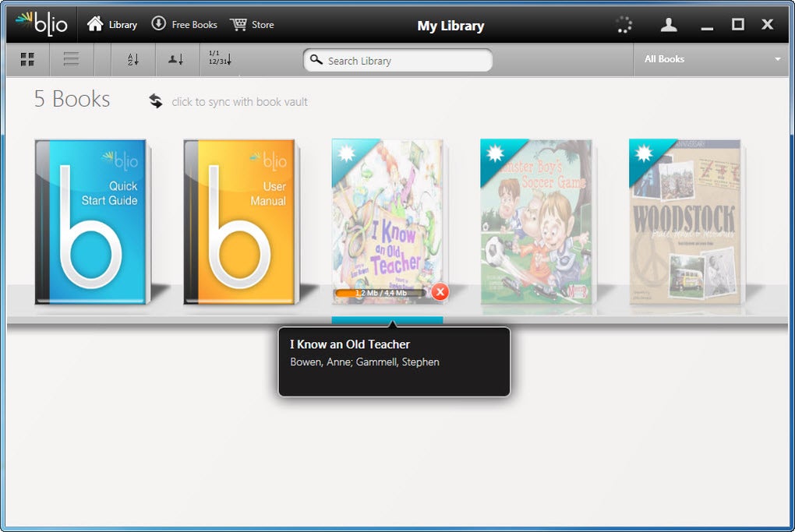Viewport: 795px width, 532px height.
Task: Select the Monster Boy's Soccer Game book
Action: tap(538, 222)
